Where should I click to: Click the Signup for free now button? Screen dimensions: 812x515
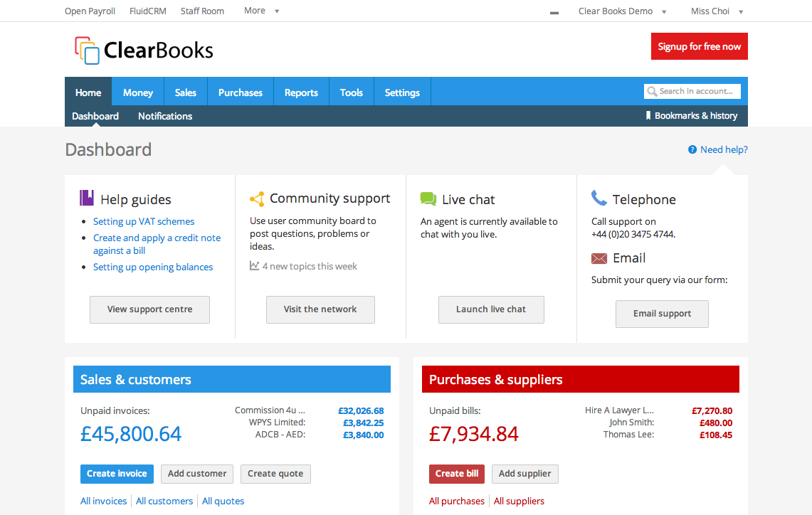[x=699, y=46]
